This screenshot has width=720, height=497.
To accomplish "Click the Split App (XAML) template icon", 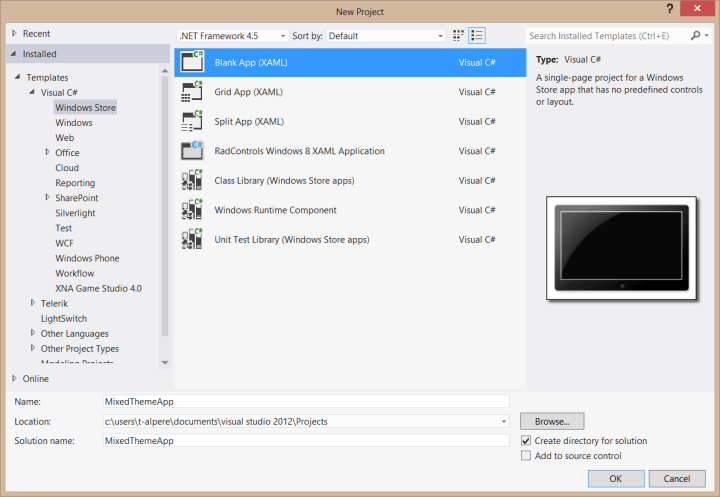I will [x=191, y=121].
